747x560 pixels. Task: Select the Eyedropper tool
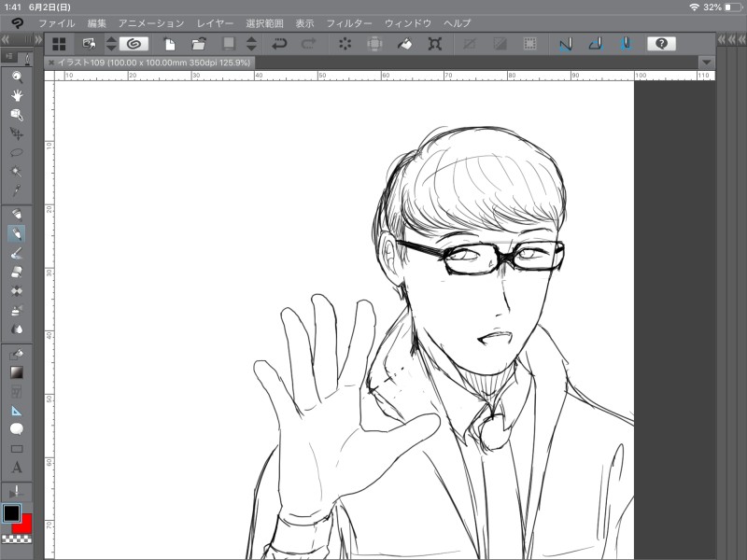[x=17, y=190]
